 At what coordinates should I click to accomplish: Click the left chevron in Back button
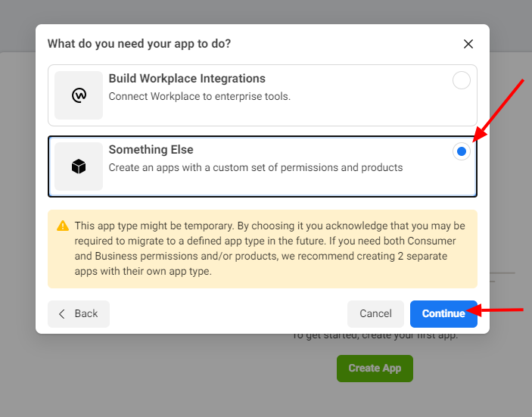point(62,314)
